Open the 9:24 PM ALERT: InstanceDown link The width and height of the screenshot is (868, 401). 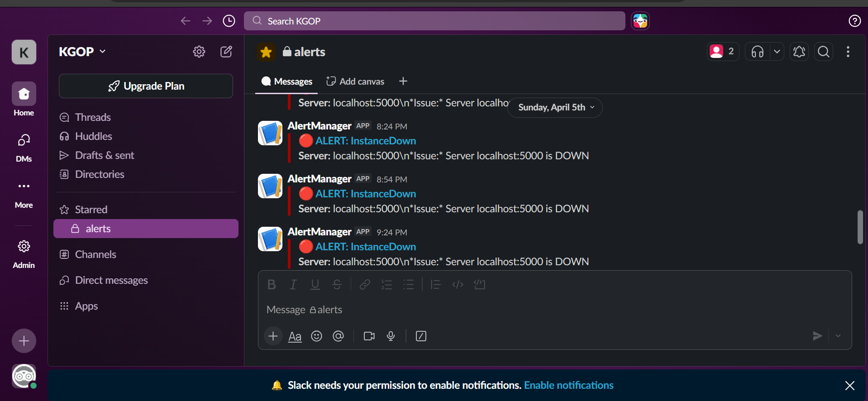366,247
